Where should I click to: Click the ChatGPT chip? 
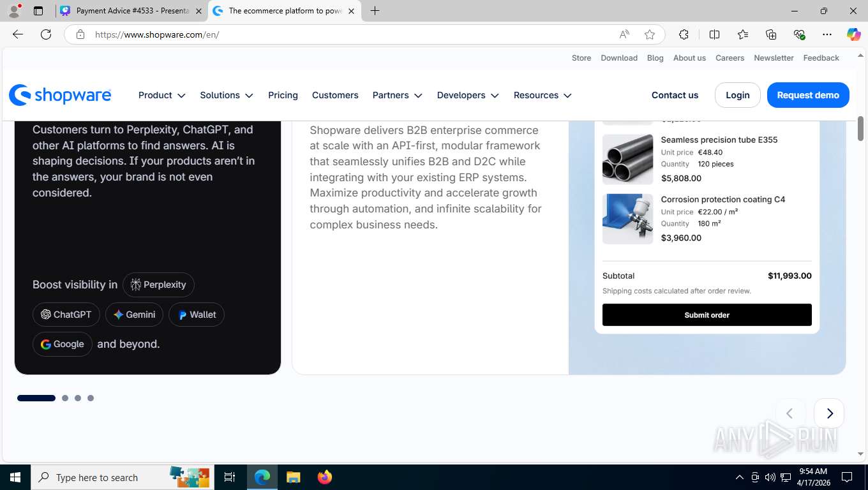(x=66, y=315)
